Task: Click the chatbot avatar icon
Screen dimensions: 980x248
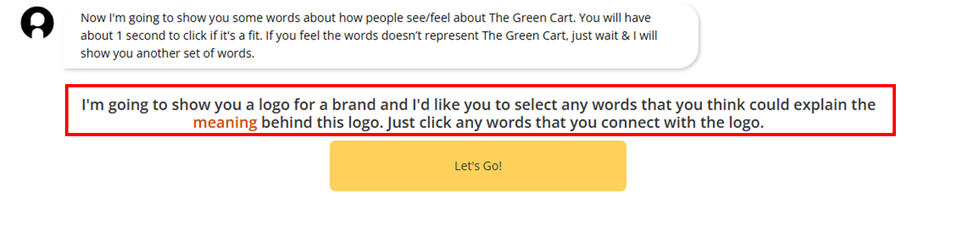Action: (37, 23)
